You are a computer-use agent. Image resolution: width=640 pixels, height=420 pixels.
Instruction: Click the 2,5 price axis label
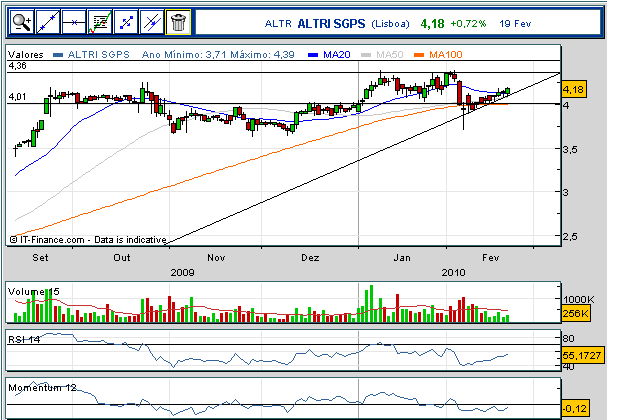pos(570,237)
